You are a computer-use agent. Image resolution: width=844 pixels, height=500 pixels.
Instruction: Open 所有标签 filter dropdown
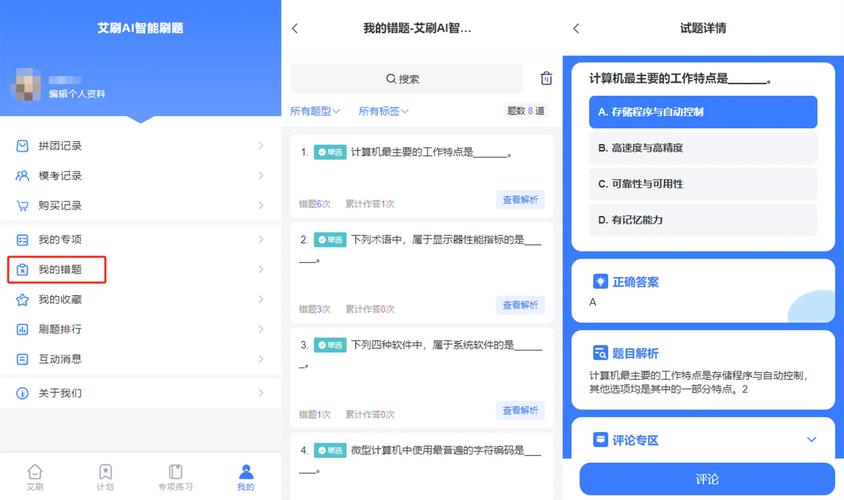click(x=383, y=111)
